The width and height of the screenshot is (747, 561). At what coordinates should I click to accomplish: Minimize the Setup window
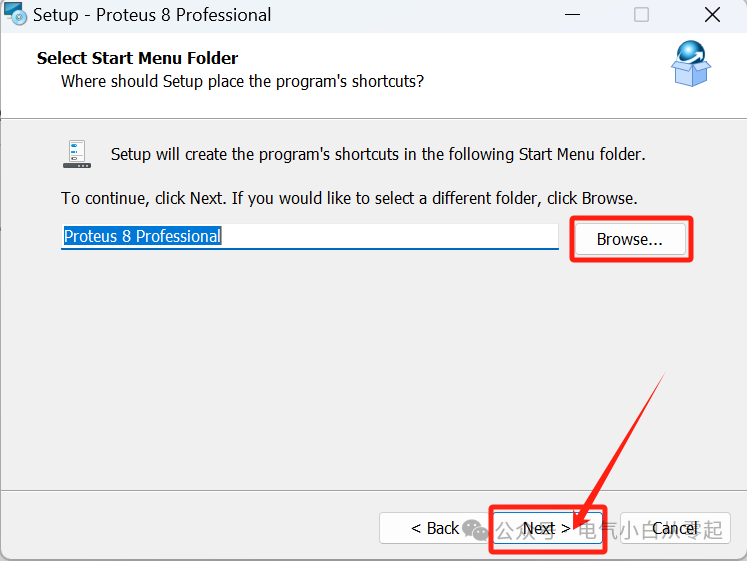[572, 15]
